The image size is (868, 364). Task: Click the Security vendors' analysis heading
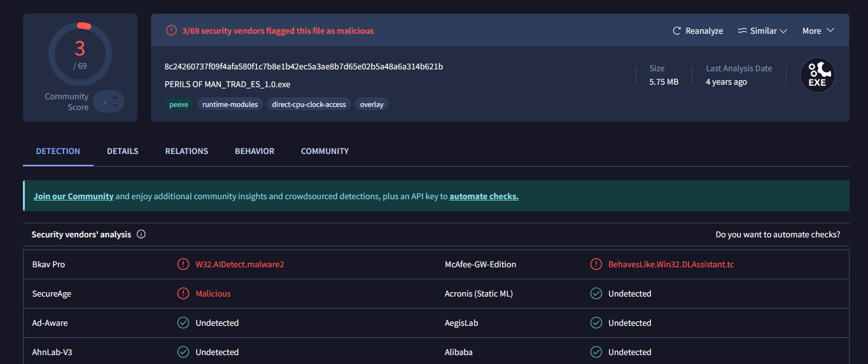(81, 234)
